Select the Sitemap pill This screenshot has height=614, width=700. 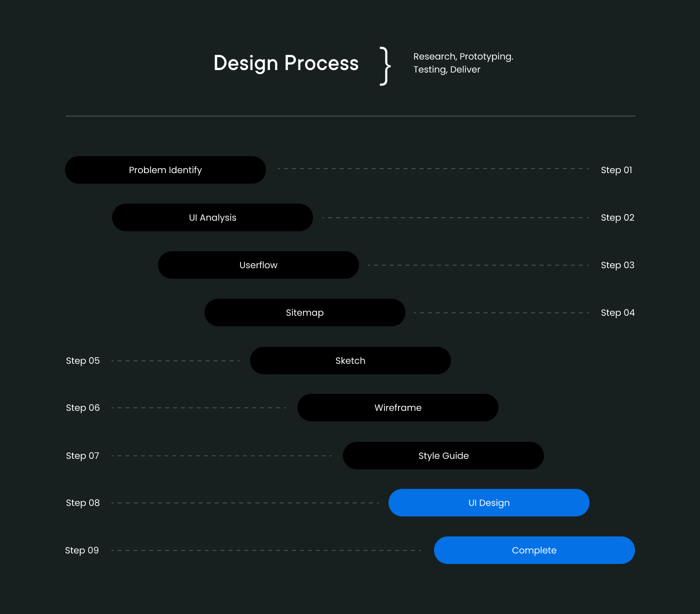click(305, 312)
